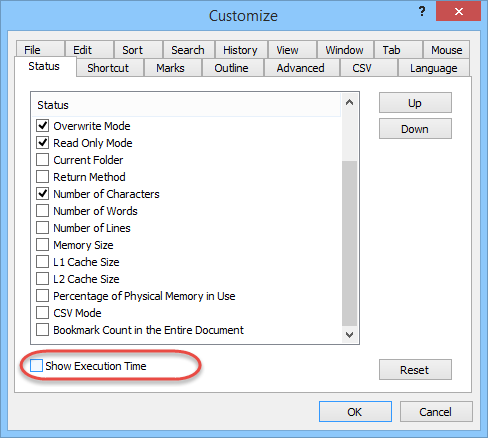This screenshot has width=488, height=438.
Task: Open the Mouse tab
Action: tap(446, 50)
